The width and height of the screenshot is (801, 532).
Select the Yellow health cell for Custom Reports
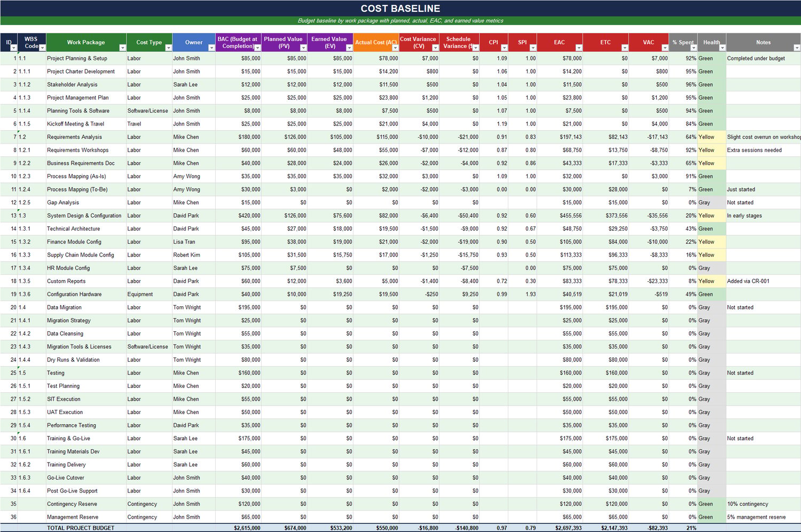711,281
